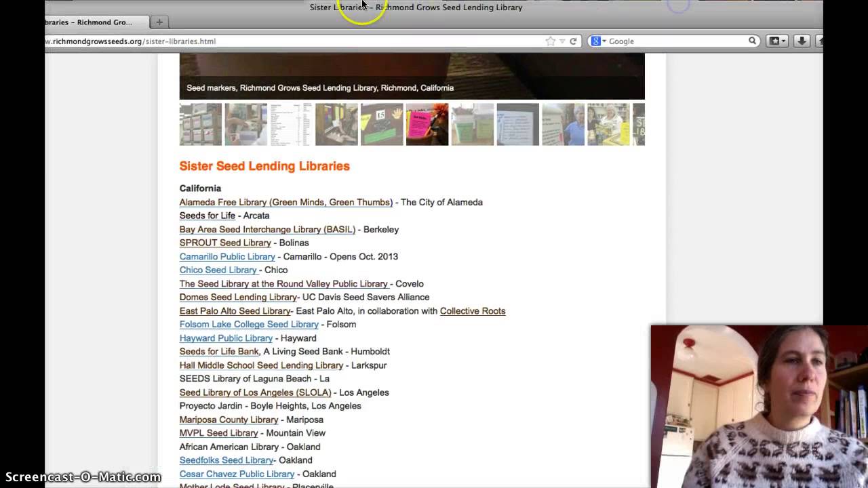Select the thumbnail showing number 15

click(x=382, y=124)
